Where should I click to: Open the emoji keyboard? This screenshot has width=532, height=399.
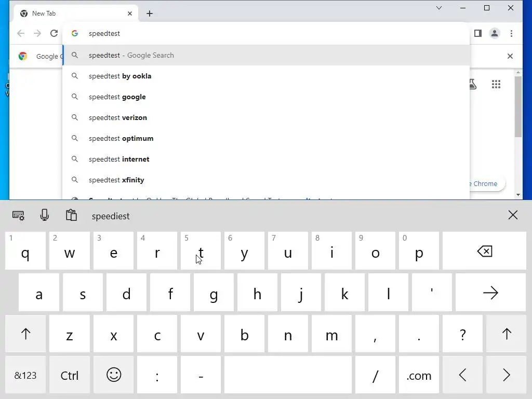pos(114,375)
